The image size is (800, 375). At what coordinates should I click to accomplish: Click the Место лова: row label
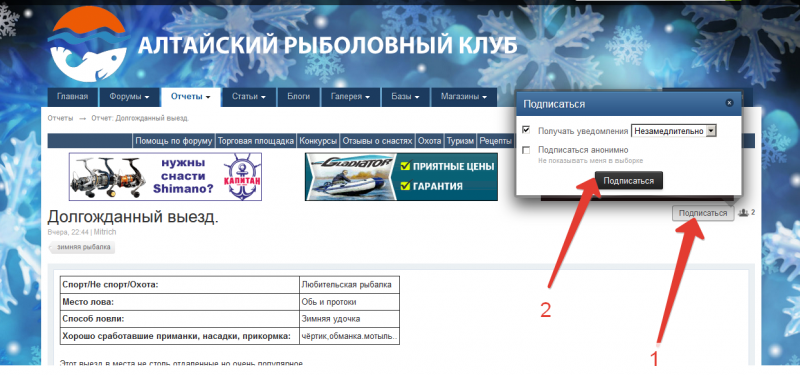click(x=88, y=302)
